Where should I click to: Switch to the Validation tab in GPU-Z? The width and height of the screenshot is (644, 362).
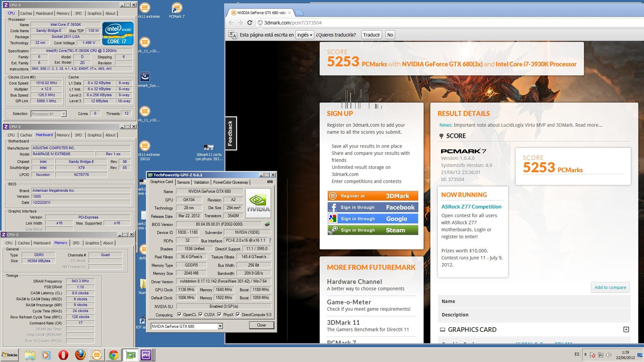(x=201, y=182)
